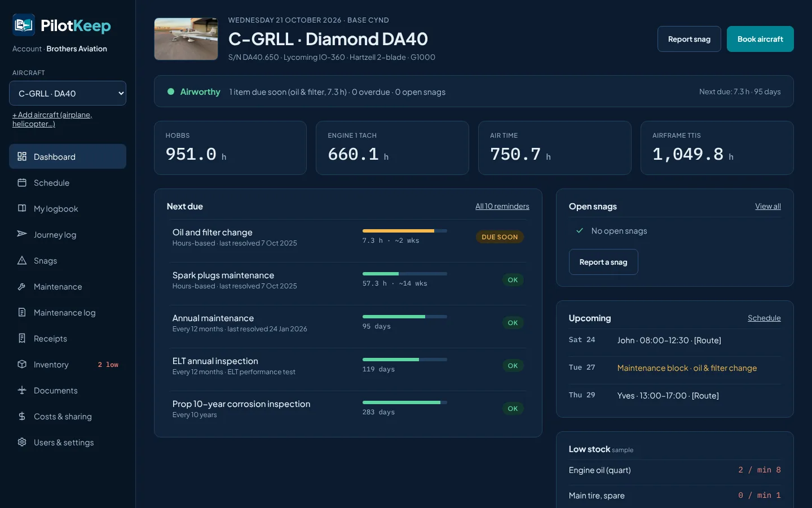Click the Journey log plane icon
The height and width of the screenshot is (508, 812).
point(22,234)
